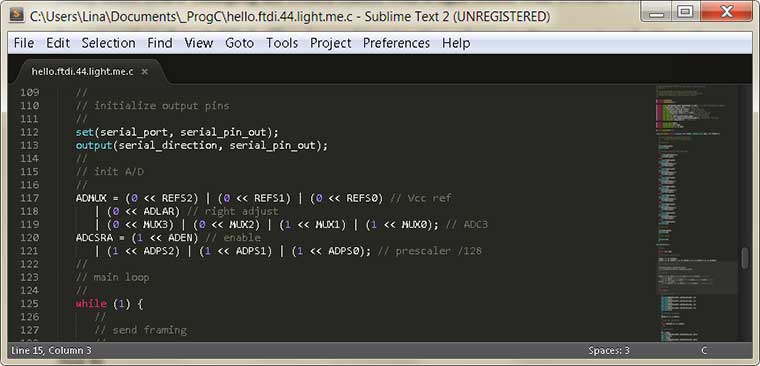Click the '// prescaler /128' comment

pos(429,251)
